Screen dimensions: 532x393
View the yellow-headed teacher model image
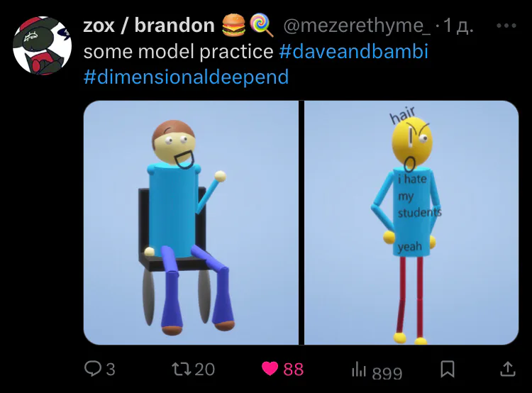tap(411, 223)
